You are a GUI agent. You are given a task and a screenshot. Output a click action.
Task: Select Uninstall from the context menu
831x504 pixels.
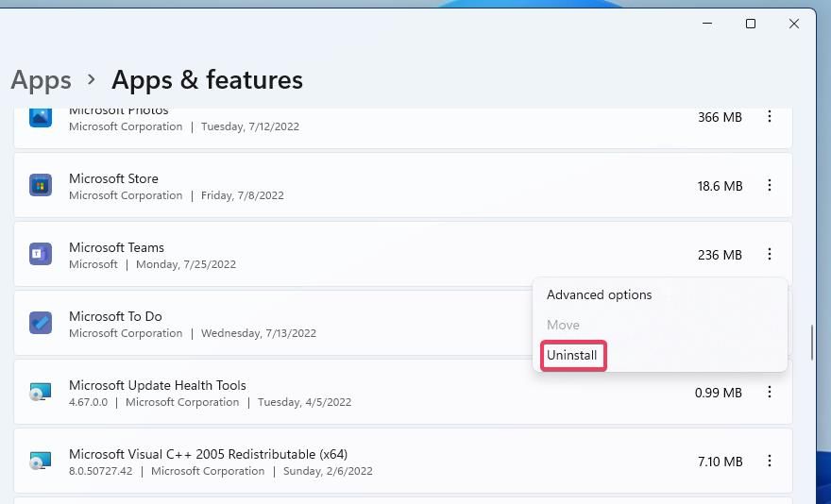point(572,356)
